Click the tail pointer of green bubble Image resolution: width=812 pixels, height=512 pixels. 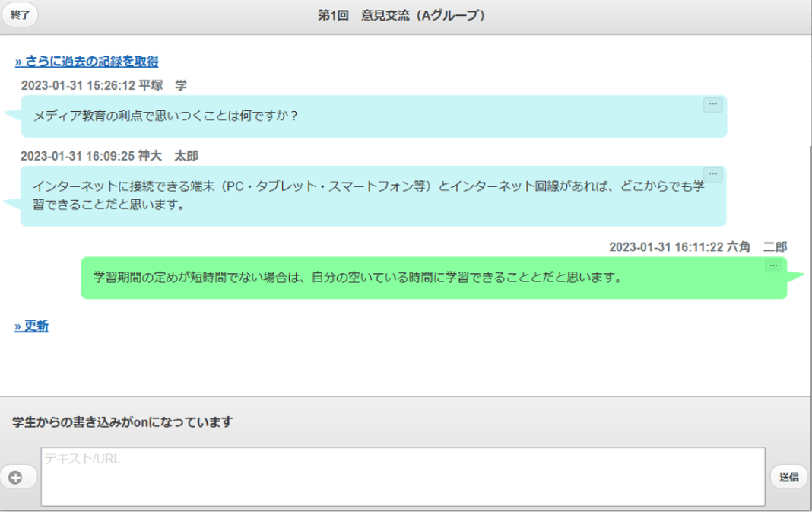(x=795, y=277)
